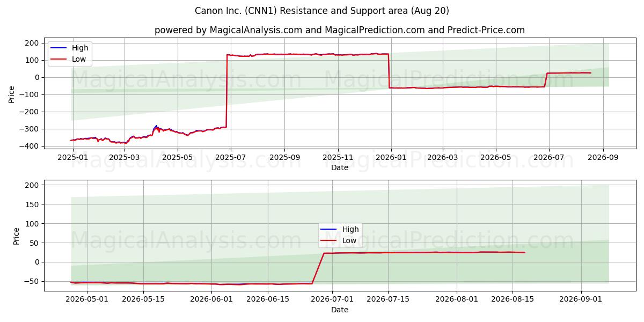Click the '2026-09' x-axis label in top chart
This screenshot has width=644, height=322.
[603, 158]
